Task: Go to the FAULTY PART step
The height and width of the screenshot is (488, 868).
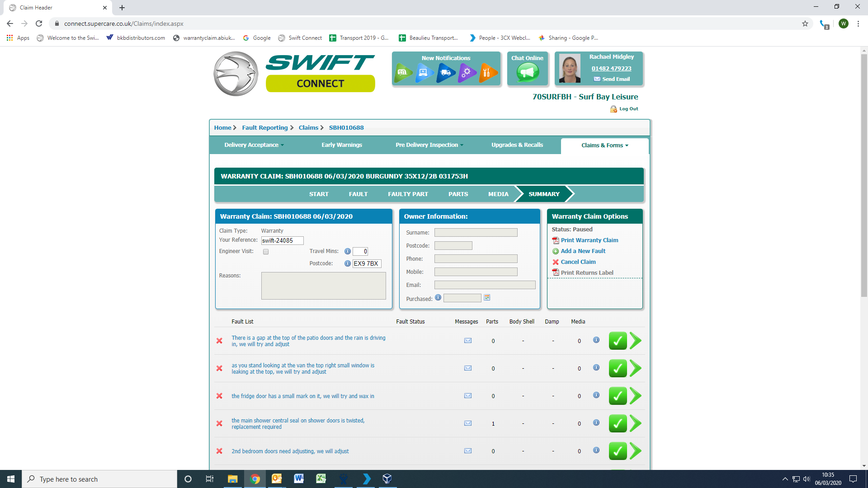Action: pos(408,194)
